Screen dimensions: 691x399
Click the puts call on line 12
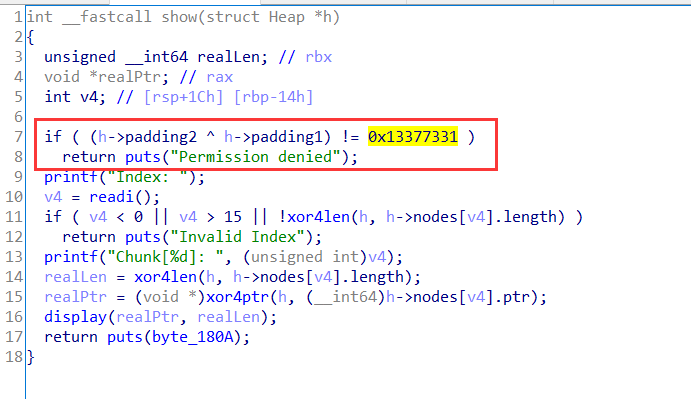click(143, 237)
